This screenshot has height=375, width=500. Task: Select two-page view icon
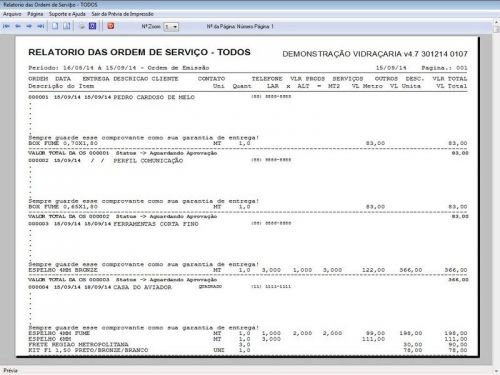pos(67,26)
